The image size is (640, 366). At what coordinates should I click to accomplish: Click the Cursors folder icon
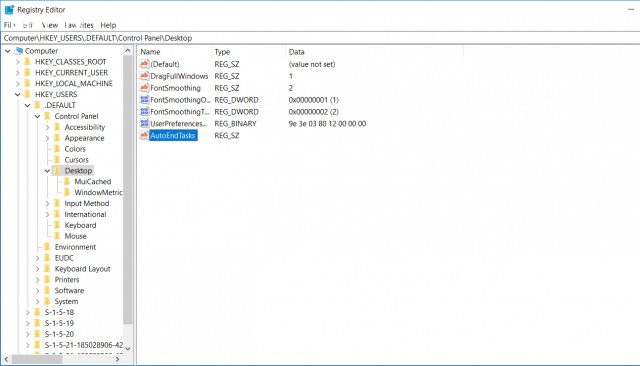[x=57, y=160]
